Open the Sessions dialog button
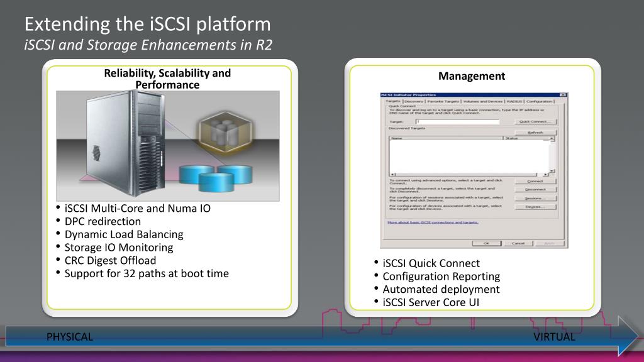This screenshot has width=644, height=362. click(x=535, y=198)
